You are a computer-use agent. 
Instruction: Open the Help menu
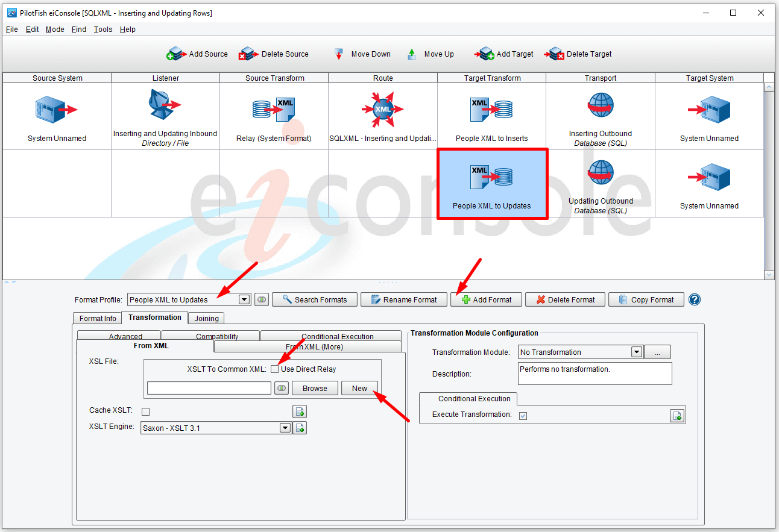coord(128,30)
